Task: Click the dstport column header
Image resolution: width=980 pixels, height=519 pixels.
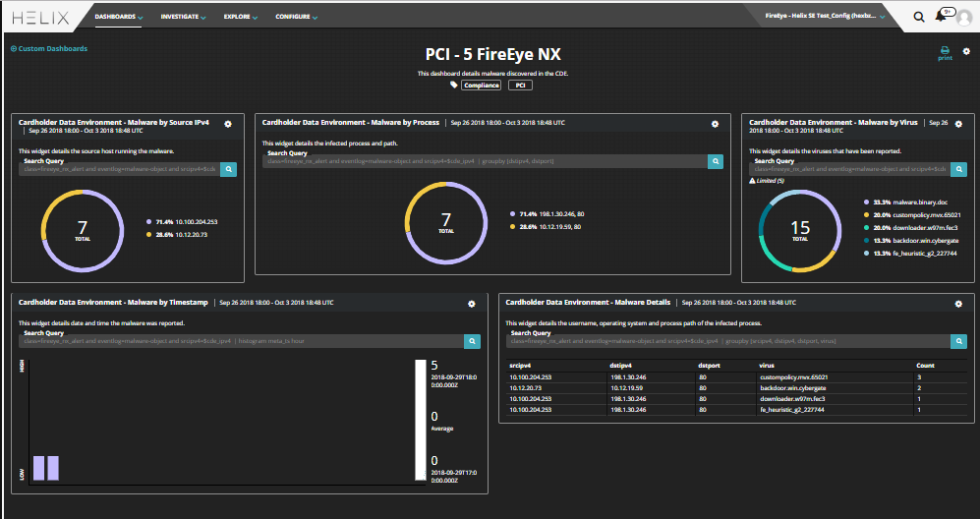Action: [710, 366]
